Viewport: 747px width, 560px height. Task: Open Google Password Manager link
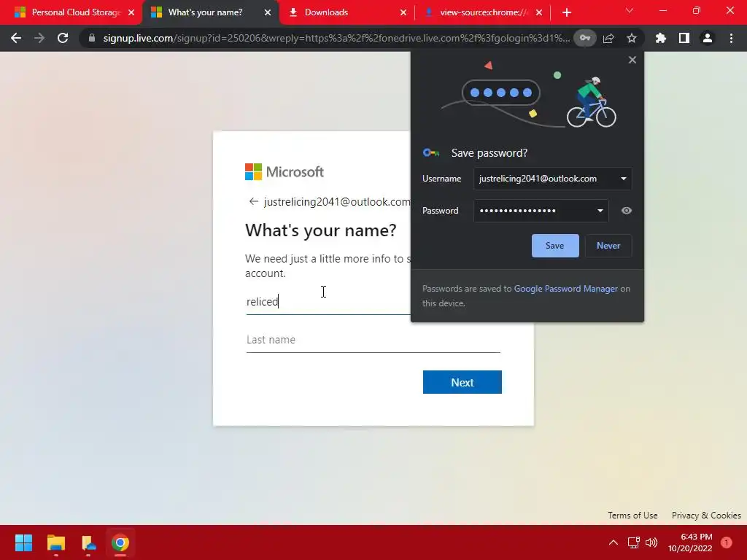pyautogui.click(x=565, y=289)
